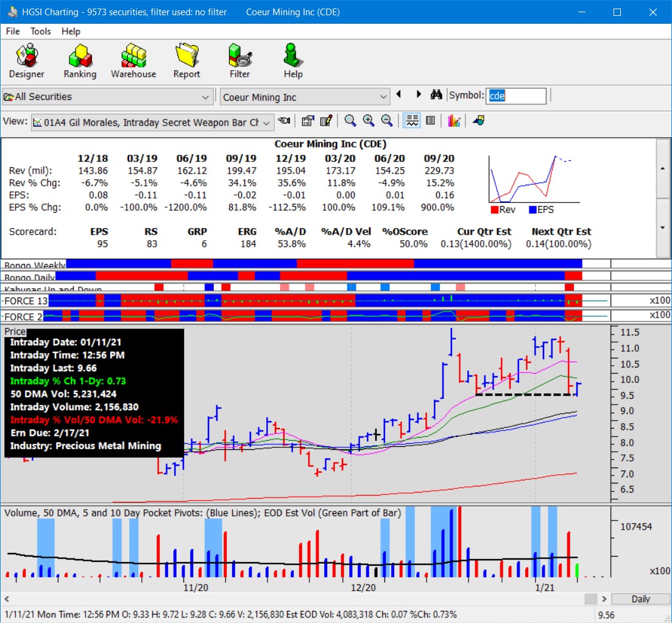The height and width of the screenshot is (623, 672).
Task: Click the 12/20 date label on the axis
Action: (364, 588)
